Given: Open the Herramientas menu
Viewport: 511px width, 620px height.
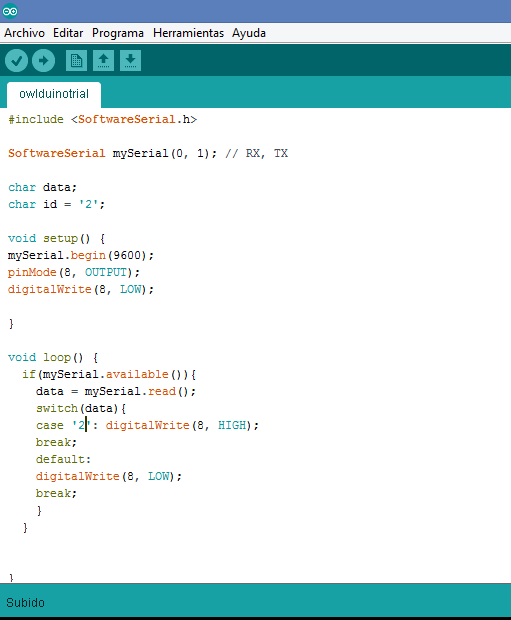Looking at the screenshot, I should (x=188, y=33).
